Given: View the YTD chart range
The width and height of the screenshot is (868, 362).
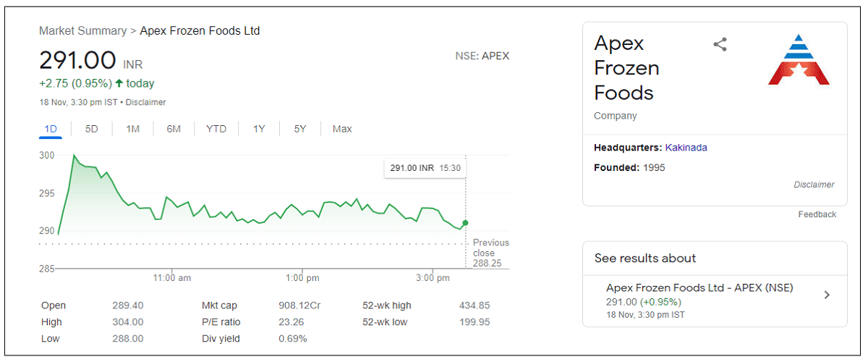Looking at the screenshot, I should tap(216, 129).
